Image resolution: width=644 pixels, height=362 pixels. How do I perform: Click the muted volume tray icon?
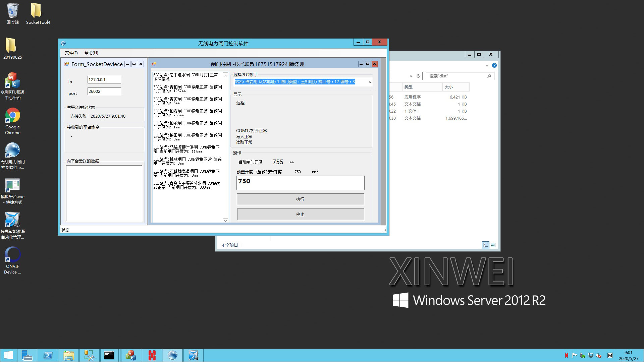(x=599, y=355)
